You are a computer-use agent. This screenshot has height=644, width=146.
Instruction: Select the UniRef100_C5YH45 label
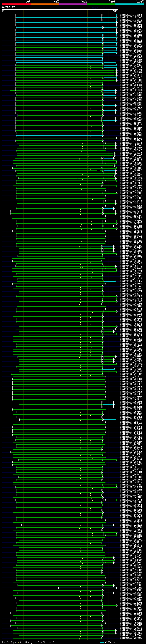tap(131, 77)
